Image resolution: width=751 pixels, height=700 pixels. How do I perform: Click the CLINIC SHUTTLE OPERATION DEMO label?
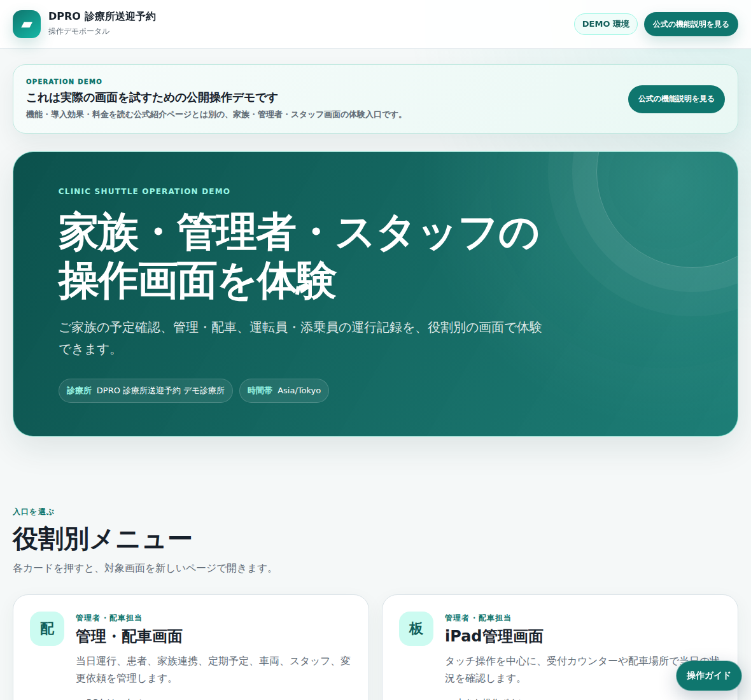144,192
